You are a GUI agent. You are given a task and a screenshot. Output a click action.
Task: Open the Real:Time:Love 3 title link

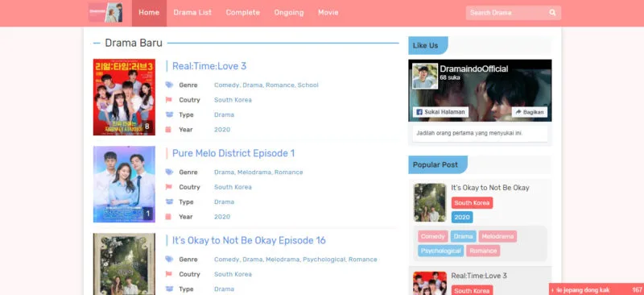click(209, 66)
